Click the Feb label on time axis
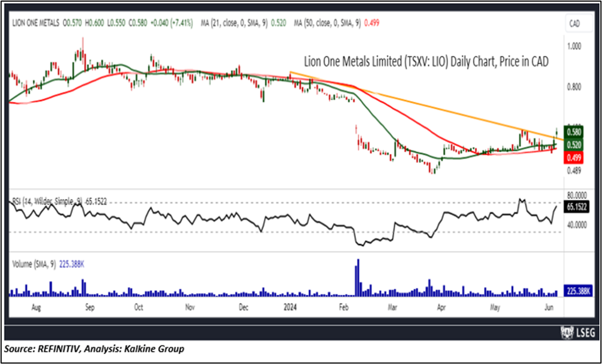Viewport: 602px width, 364px height. tap(345, 307)
